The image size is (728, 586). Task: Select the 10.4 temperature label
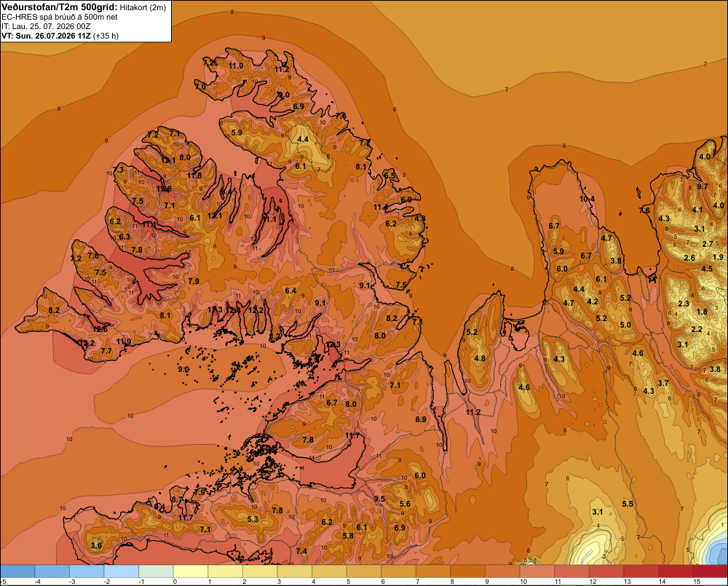tap(587, 199)
